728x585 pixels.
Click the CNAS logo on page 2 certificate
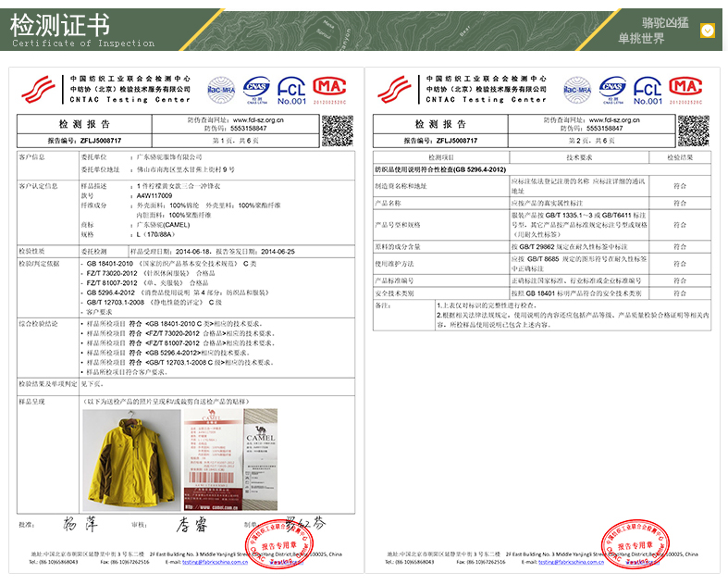[x=613, y=90]
